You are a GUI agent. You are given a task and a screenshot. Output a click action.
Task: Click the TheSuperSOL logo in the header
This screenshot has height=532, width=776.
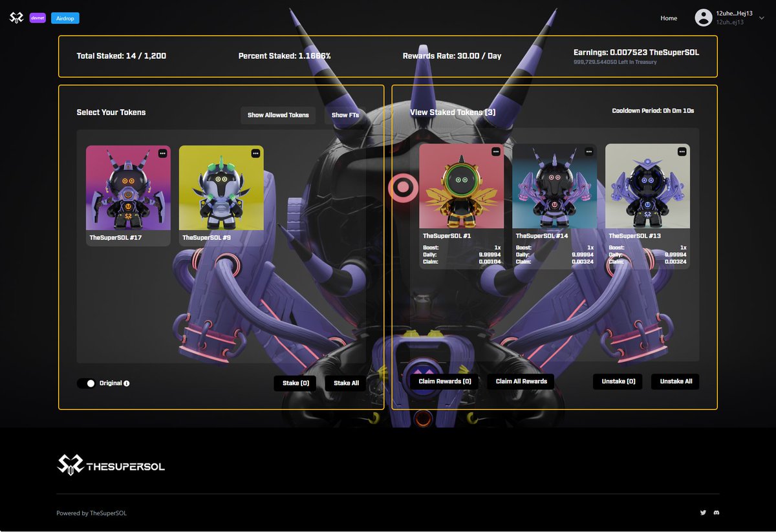tap(16, 18)
